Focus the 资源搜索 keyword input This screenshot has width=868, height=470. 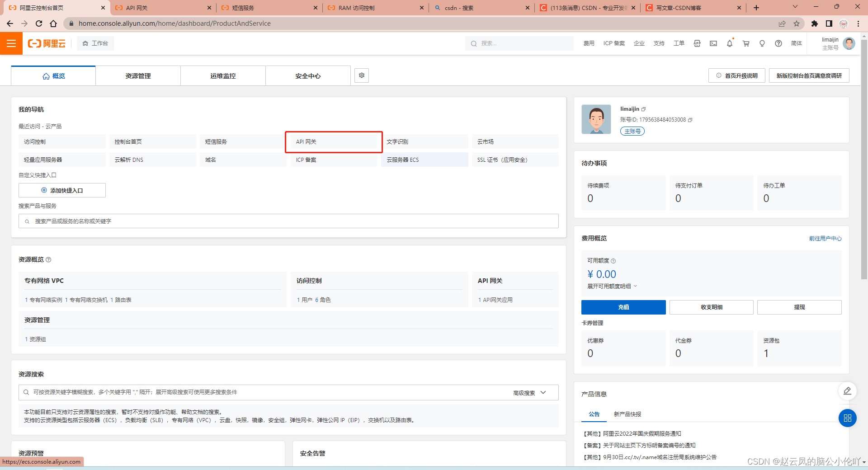pyautogui.click(x=267, y=392)
